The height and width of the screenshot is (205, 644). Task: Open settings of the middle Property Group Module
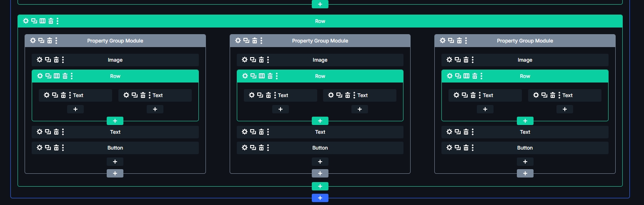[x=238, y=40]
